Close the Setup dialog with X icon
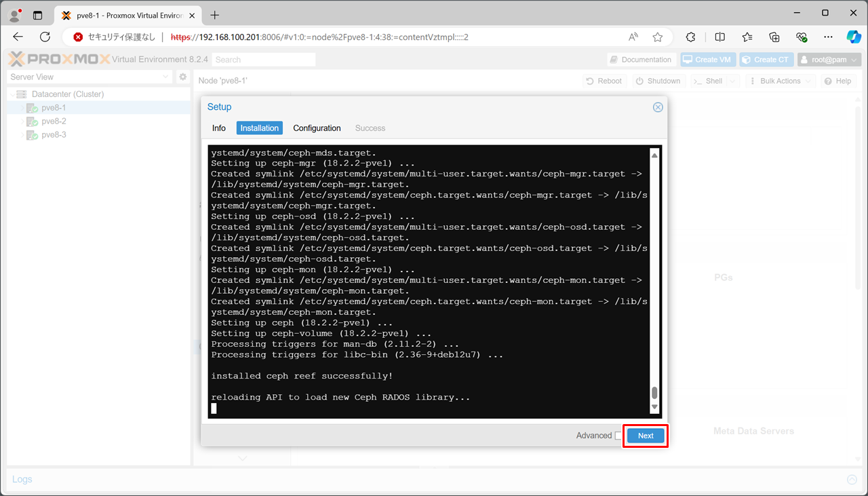Image resolution: width=868 pixels, height=496 pixels. point(657,107)
